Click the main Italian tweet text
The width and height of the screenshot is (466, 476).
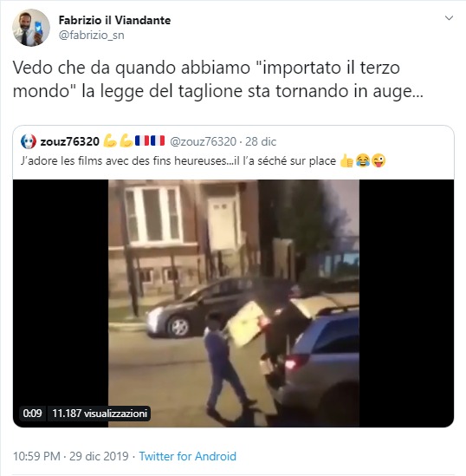[x=217, y=80]
